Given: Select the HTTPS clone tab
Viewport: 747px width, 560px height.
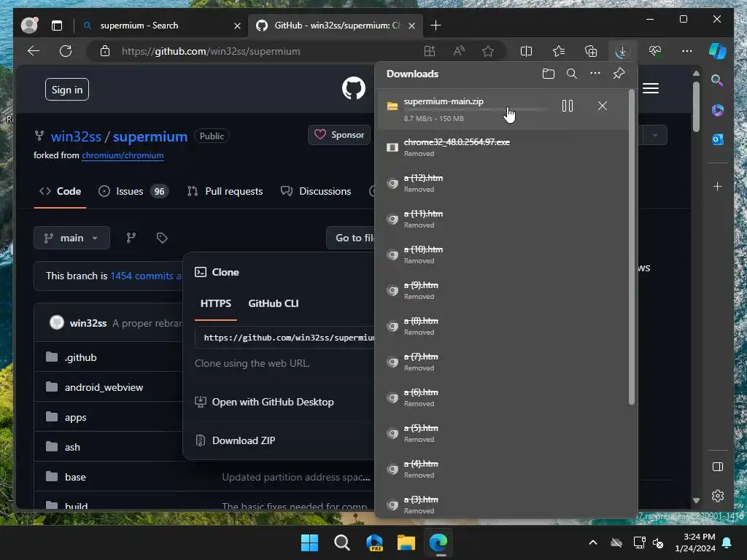Looking at the screenshot, I should 216,304.
